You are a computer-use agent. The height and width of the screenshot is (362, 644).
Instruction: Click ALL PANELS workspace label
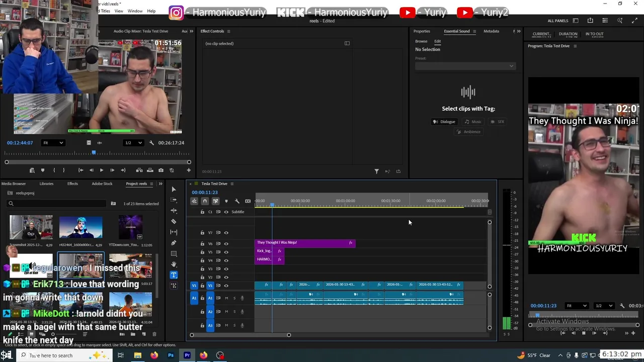point(558,21)
